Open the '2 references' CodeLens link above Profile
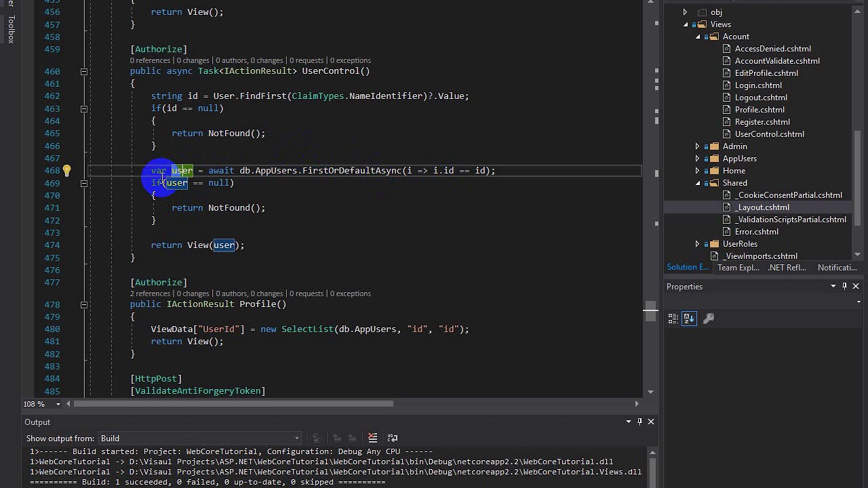Image resolution: width=868 pixels, height=488 pixels. [x=150, y=293]
